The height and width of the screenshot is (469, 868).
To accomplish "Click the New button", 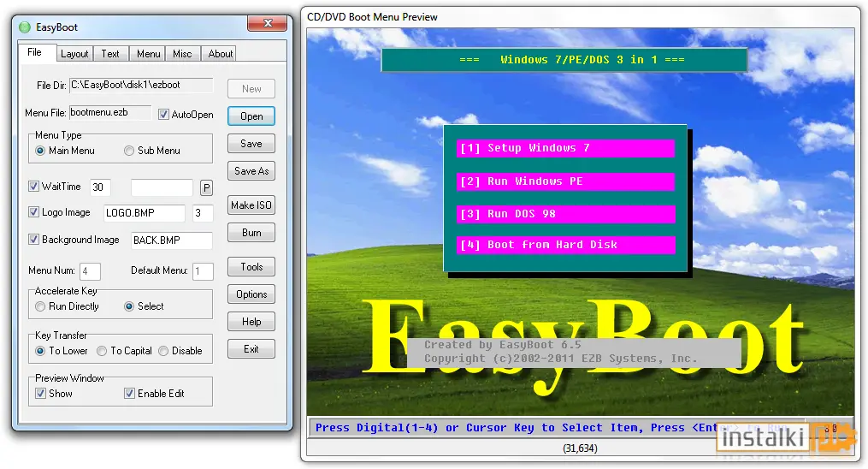I will (x=251, y=89).
